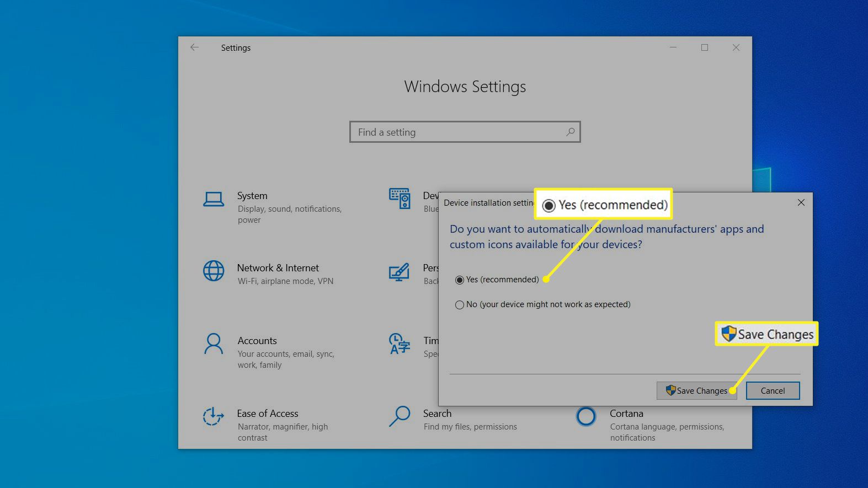
Task: Click 'Your accounts, email, sync' description
Action: (286, 360)
